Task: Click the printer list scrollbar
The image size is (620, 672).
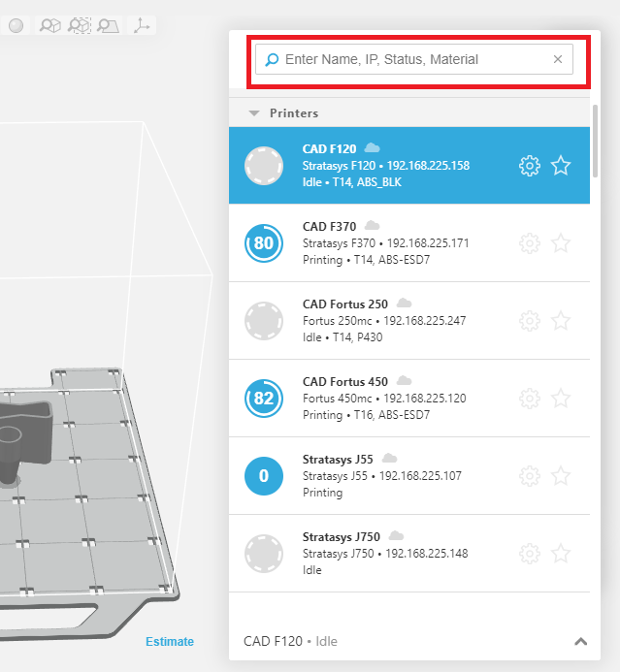Action: tap(595, 141)
